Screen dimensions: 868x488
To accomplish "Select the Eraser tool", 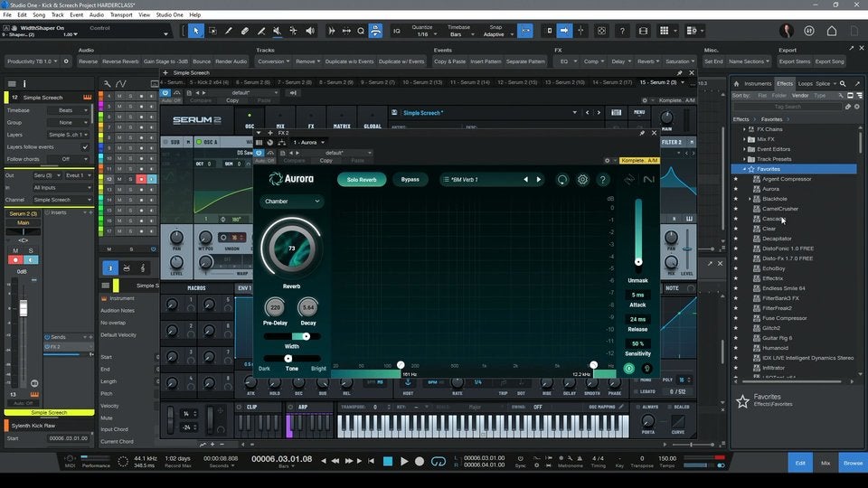I will pyautogui.click(x=245, y=31).
